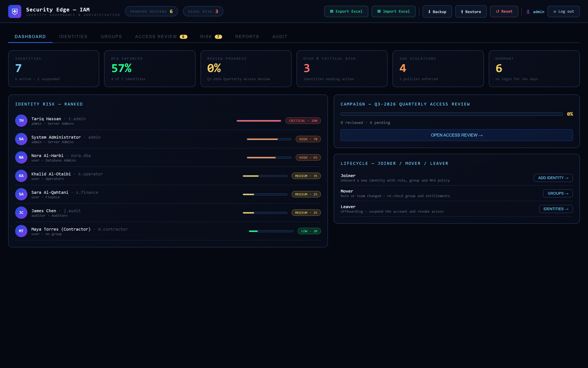Screen dimensions: 588x368
Task: Click Sara Al-Qahtani's MEDIUM · 25 badge
Action: pyautogui.click(x=306, y=194)
